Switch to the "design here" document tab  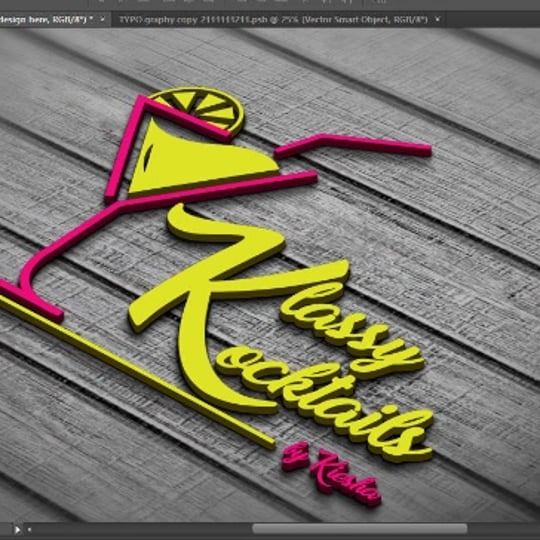(x=46, y=20)
